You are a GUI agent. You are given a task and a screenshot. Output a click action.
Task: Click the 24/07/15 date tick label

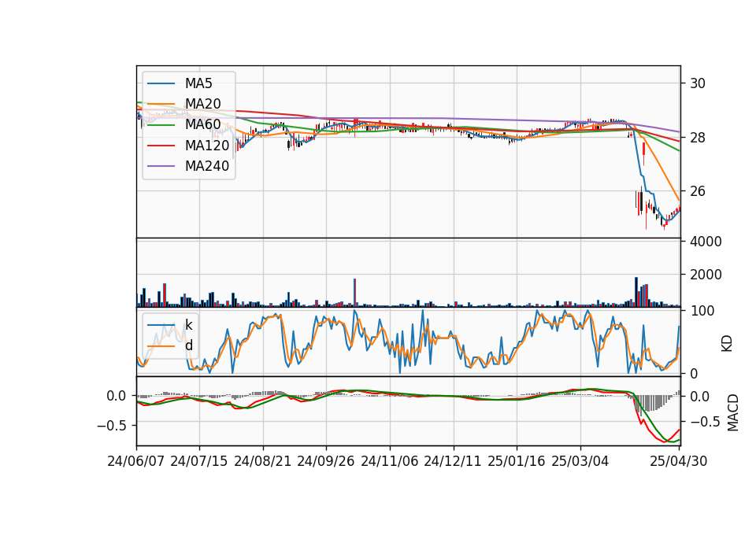[199, 461]
